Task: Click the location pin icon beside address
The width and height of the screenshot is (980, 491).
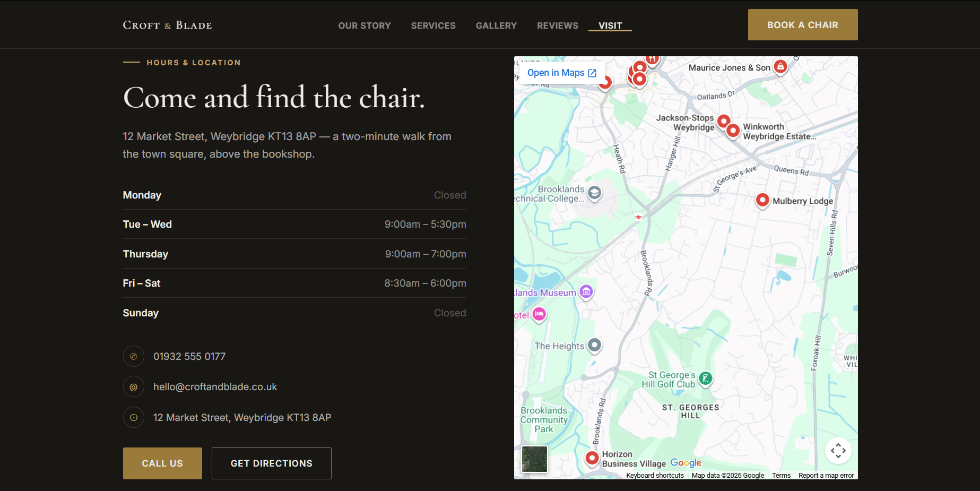Action: [134, 417]
